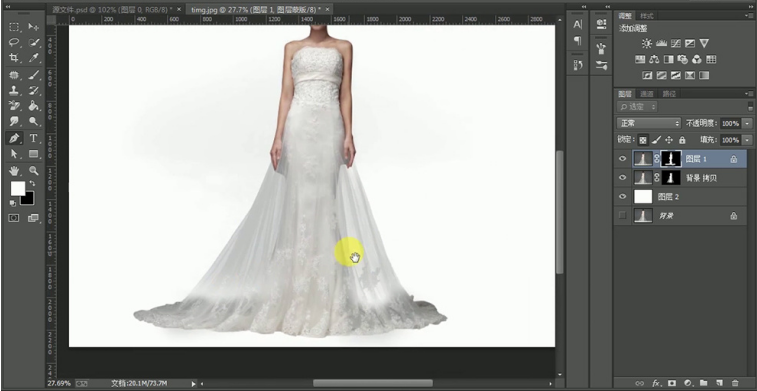Hide 背景 拷贝 layer visibility

tap(623, 178)
